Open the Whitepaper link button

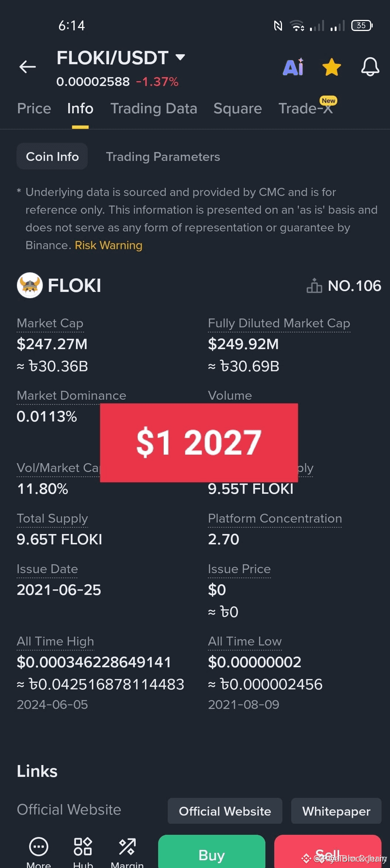coord(336,811)
